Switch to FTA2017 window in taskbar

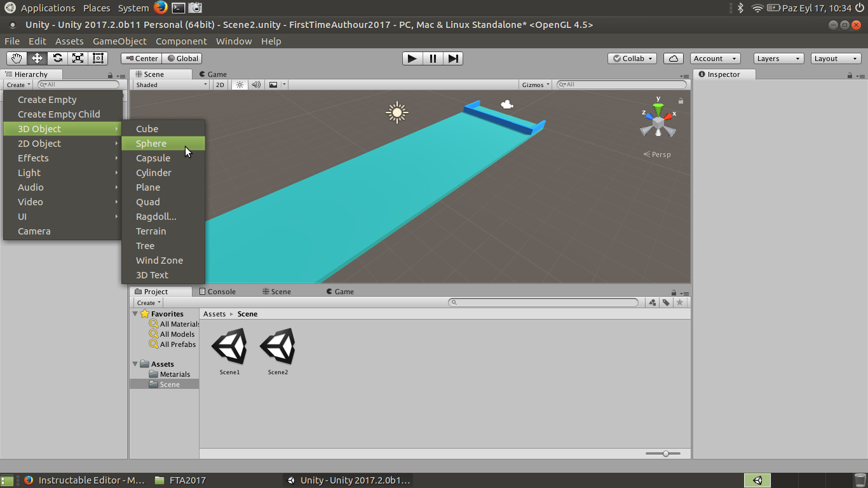pyautogui.click(x=180, y=480)
